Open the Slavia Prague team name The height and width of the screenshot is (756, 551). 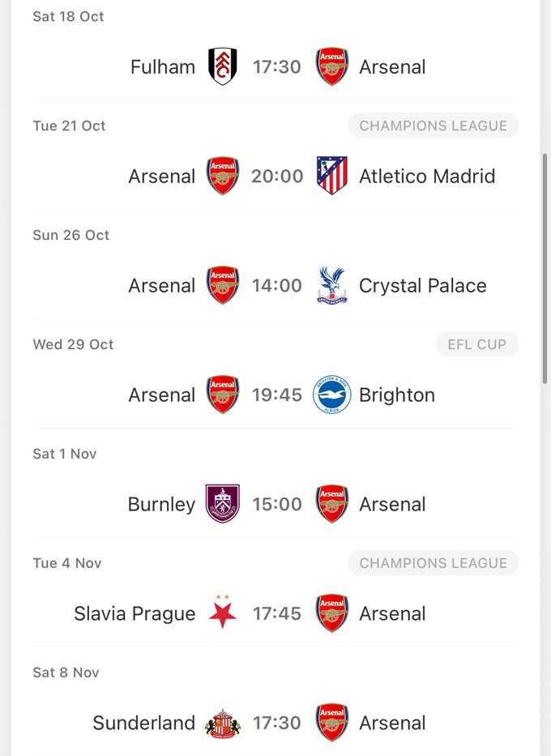135,613
